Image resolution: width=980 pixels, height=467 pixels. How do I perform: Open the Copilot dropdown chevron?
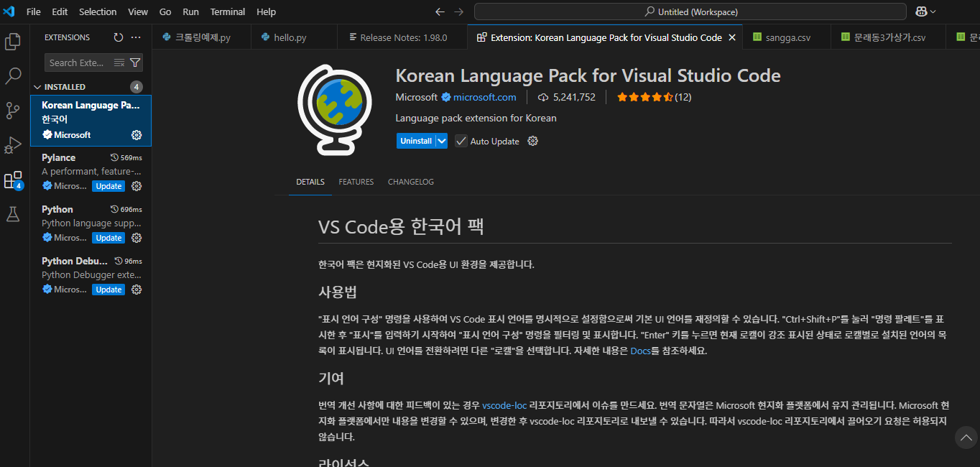(x=933, y=11)
